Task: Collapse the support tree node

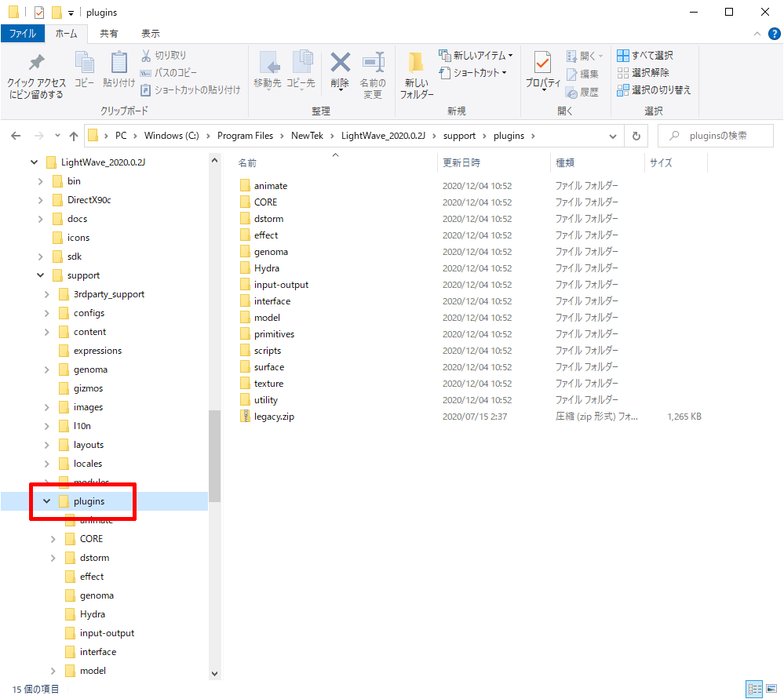Action: coord(41,275)
